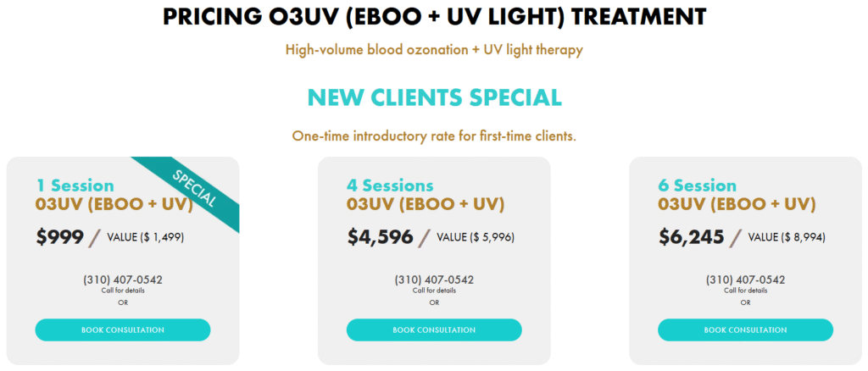868x371 pixels.
Task: Click Book Consultation under 6 Session
Action: 745,330
